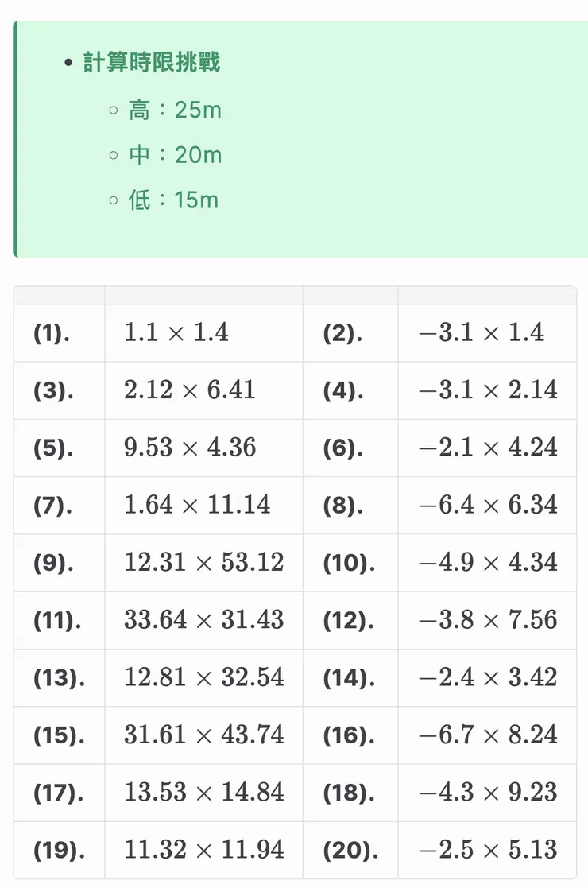Click the 中：20m list item

[x=175, y=154]
